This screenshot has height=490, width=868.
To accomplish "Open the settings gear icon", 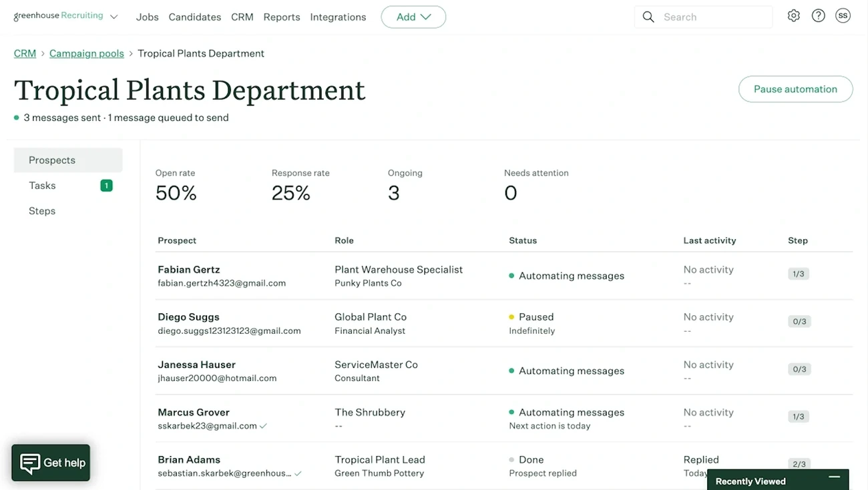I will (x=793, y=16).
